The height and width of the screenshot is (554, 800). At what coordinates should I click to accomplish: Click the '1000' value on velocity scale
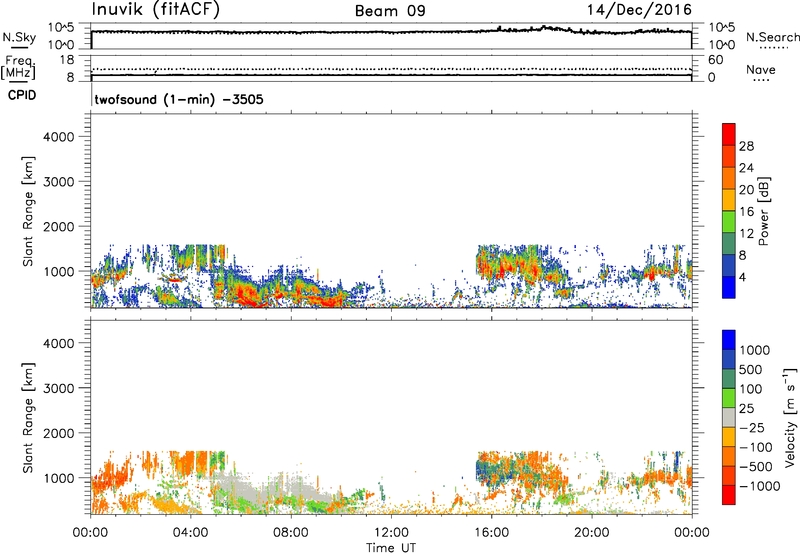755,350
